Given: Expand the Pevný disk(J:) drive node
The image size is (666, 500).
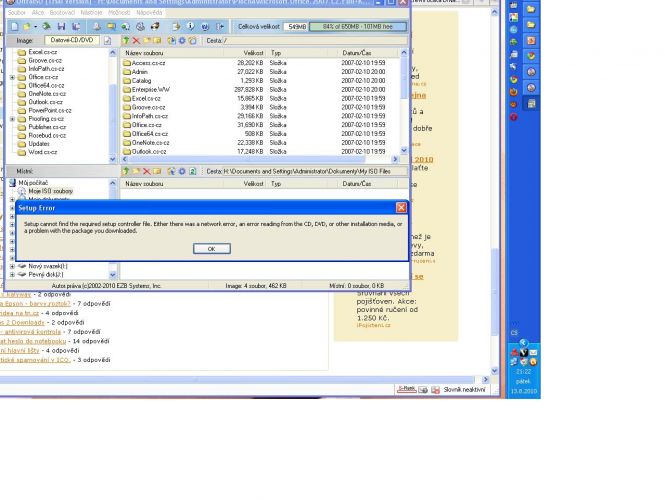Looking at the screenshot, I should click(12, 275).
